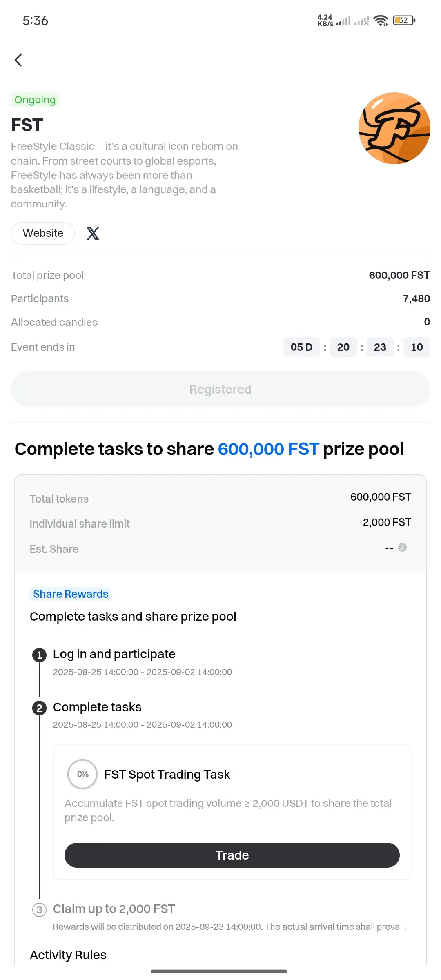Tap the Claim up to 2,000 FST step
This screenshot has width=441, height=980.
[114, 909]
